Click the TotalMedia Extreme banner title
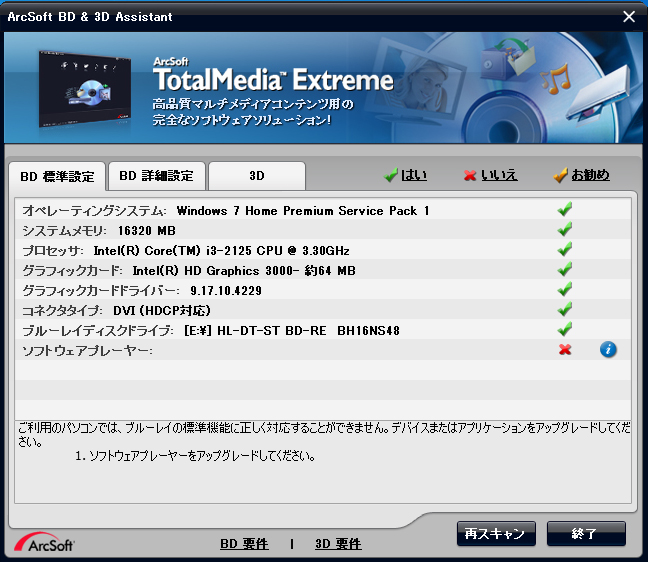 coord(273,79)
